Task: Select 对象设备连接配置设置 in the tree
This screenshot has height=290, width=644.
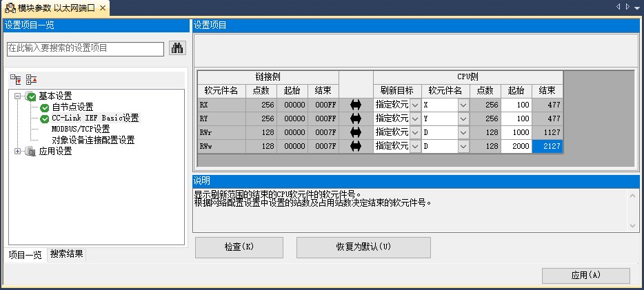Action: 93,141
